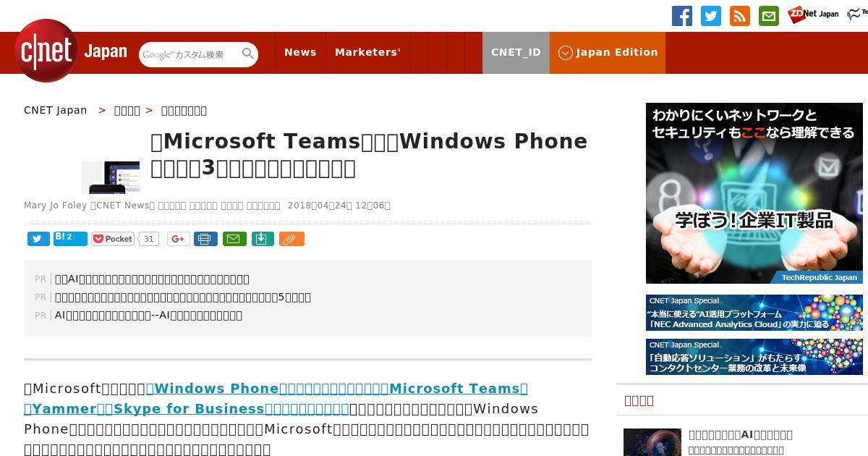Open the TechRepublic Japan network security banner

(754, 193)
